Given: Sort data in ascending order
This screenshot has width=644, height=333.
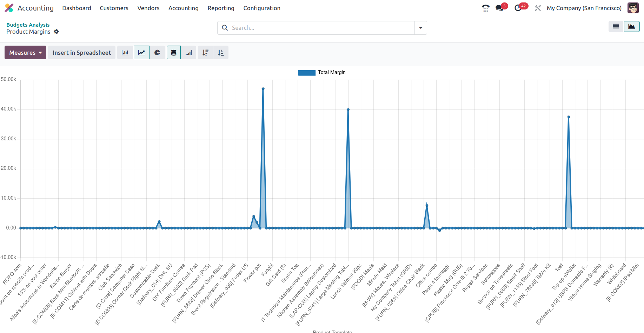Looking at the screenshot, I should [221, 53].
